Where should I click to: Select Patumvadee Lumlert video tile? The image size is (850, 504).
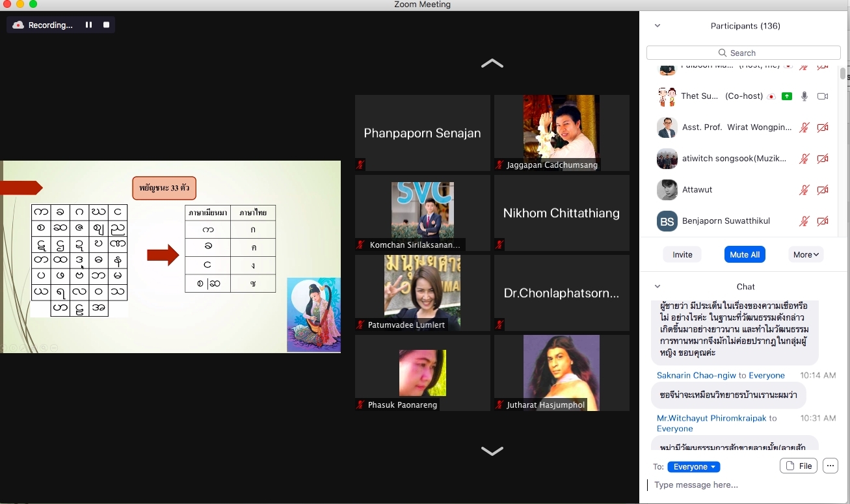pyautogui.click(x=423, y=293)
